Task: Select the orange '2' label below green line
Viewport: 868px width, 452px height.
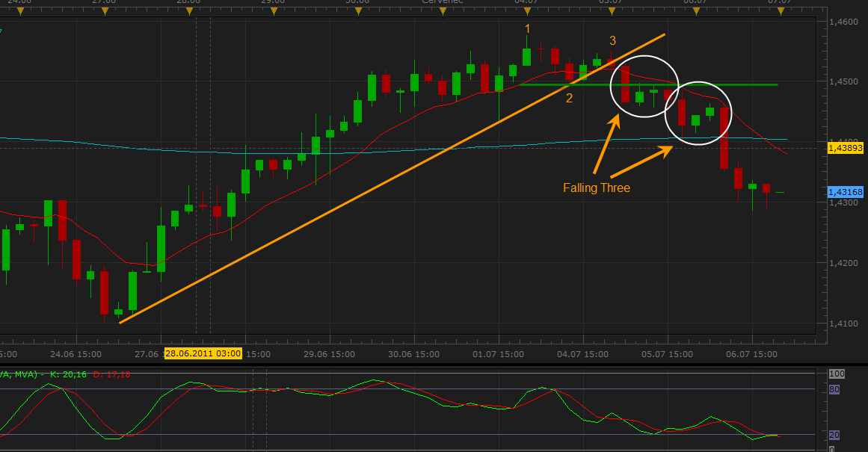Action: 569,98
